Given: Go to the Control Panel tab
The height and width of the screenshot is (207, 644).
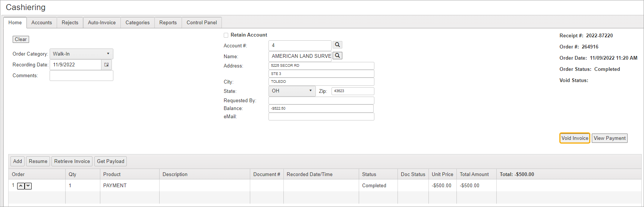Looking at the screenshot, I should [201, 22].
